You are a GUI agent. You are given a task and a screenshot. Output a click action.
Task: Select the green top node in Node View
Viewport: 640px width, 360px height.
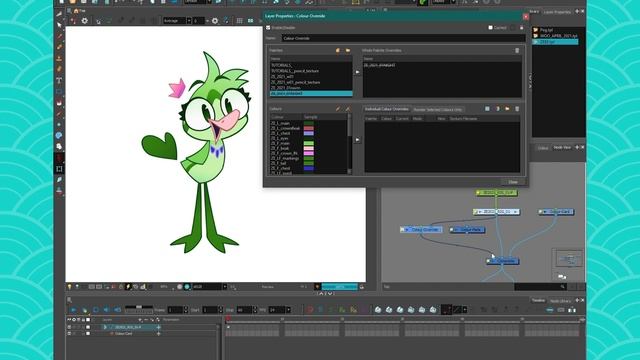point(497,193)
